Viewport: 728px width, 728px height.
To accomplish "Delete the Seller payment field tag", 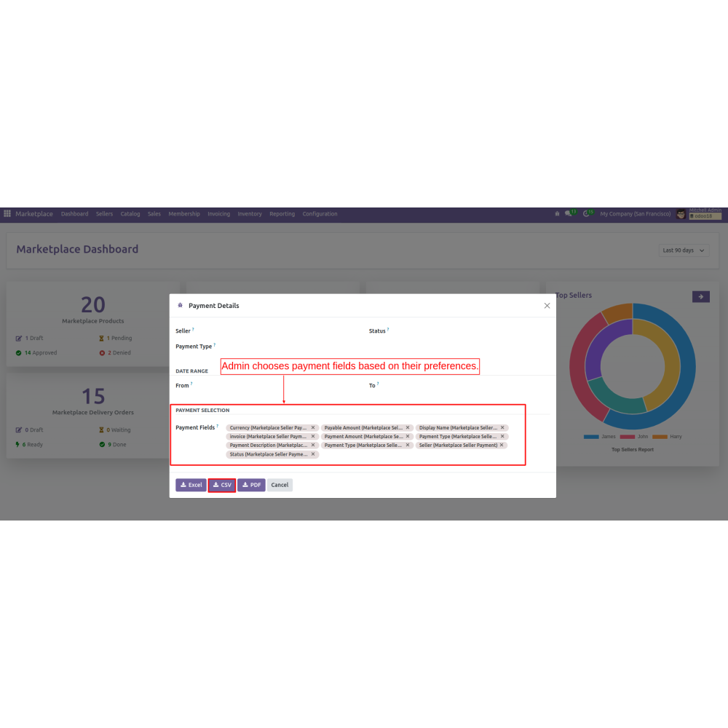I will coord(502,446).
